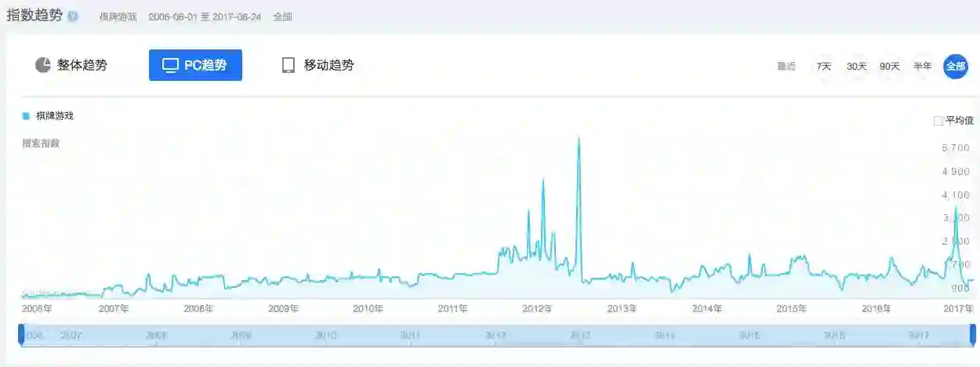
Task: Click the tall search peak before 2013年
Action: 579,139
